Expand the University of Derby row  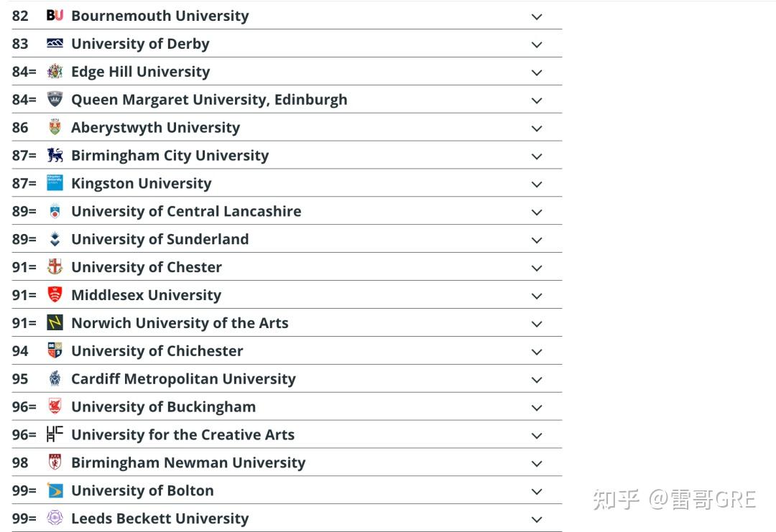click(537, 44)
